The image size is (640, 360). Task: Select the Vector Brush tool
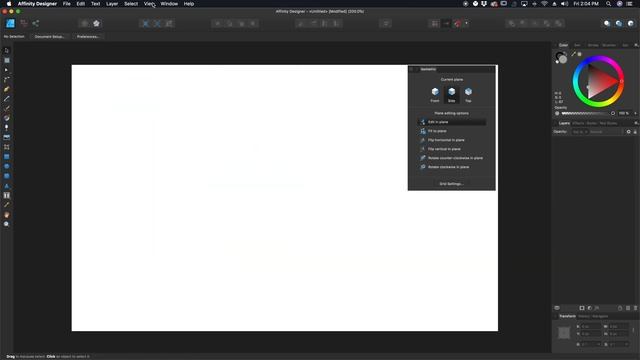7,109
